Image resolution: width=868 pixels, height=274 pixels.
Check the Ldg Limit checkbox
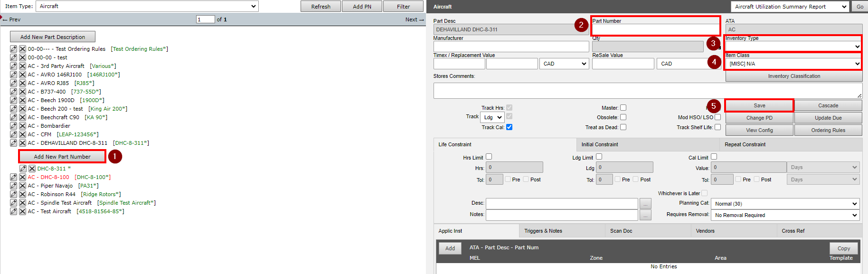(599, 157)
